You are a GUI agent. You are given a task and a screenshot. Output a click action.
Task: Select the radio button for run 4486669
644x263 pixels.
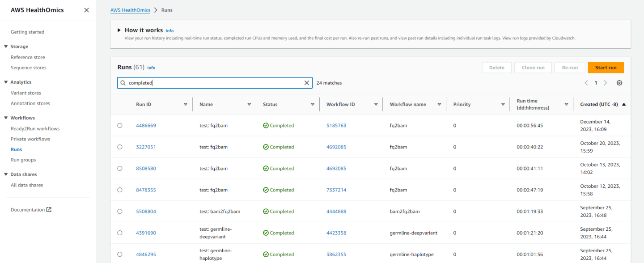[x=120, y=126]
